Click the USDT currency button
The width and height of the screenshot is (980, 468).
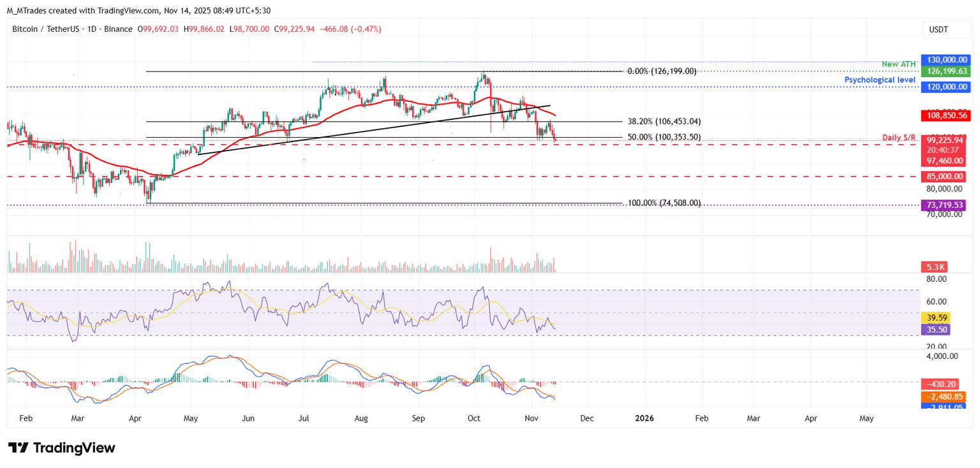[946, 29]
